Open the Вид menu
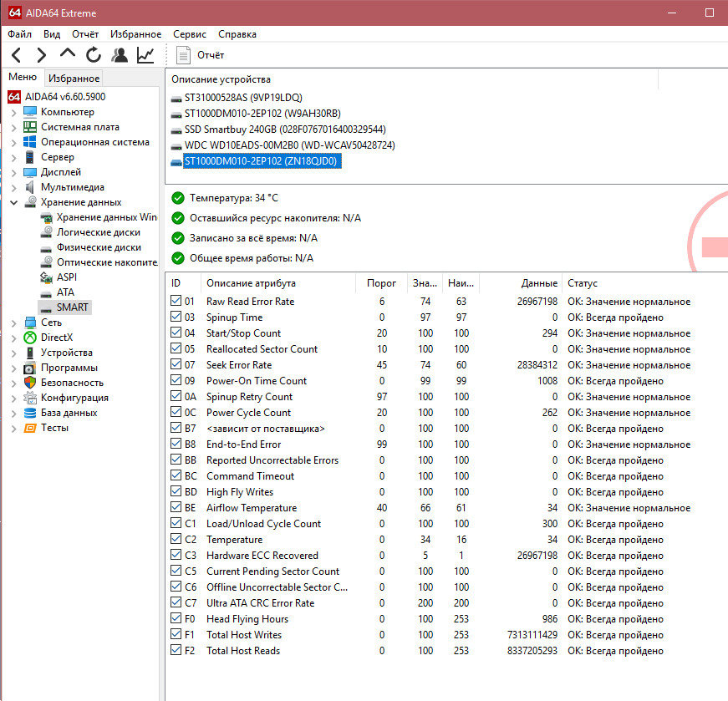The image size is (728, 701). (52, 34)
